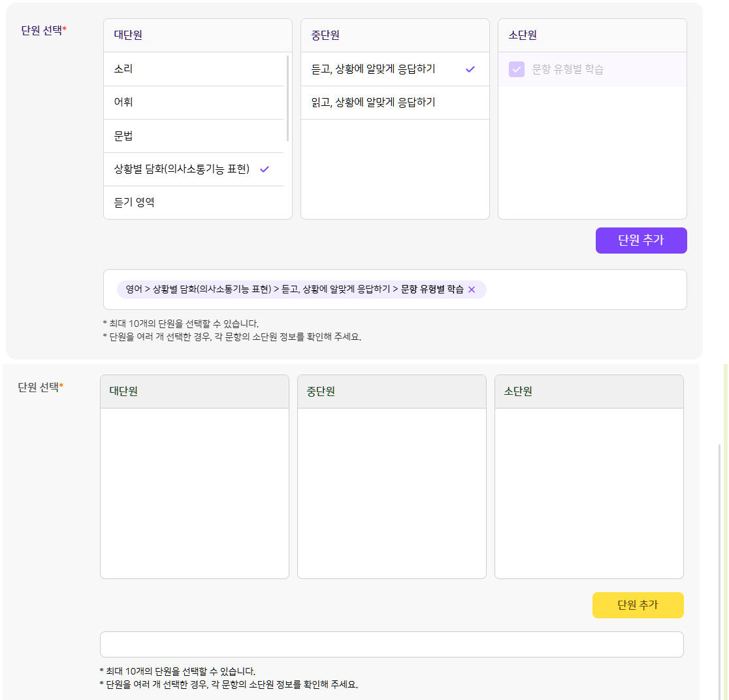The width and height of the screenshot is (729, 700).
Task: Click the lower empty 소단원 list panel
Action: [x=589, y=493]
